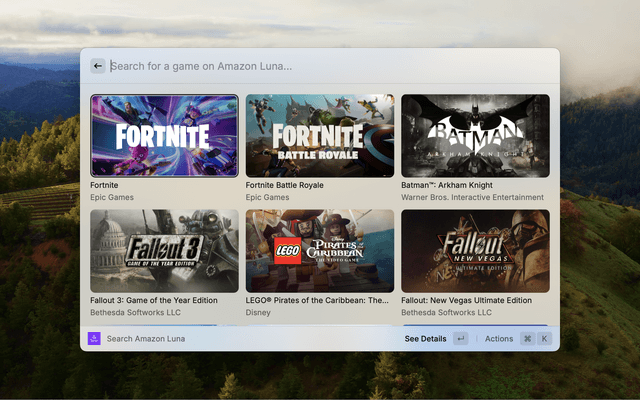
Task: Open the Fallout New Vegas Ultimate Edition cover
Action: tap(475, 251)
